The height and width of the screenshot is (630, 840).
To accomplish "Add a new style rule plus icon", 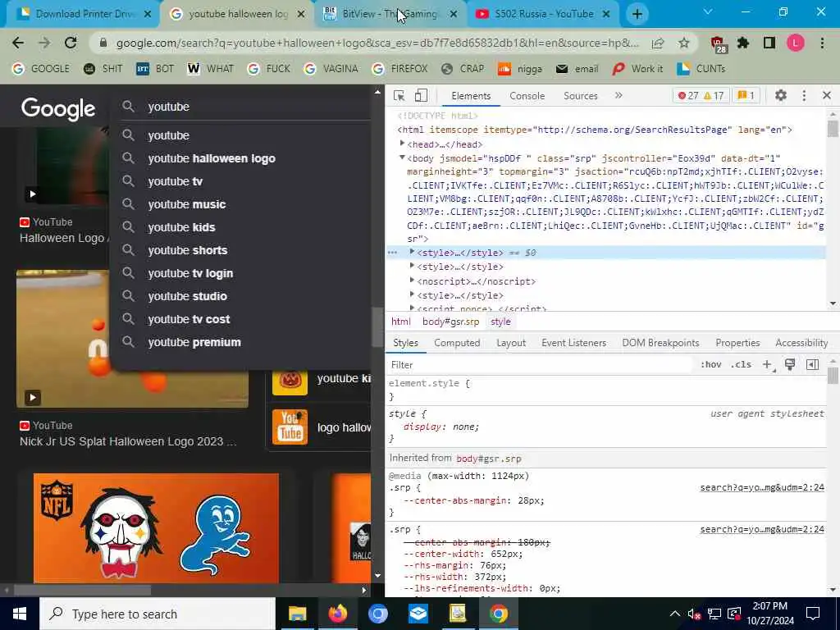I will coord(767,365).
